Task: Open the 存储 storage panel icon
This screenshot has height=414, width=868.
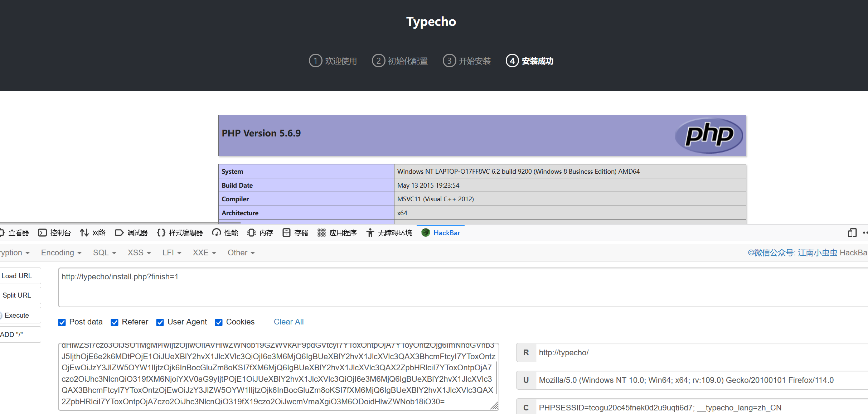Action: click(286, 233)
